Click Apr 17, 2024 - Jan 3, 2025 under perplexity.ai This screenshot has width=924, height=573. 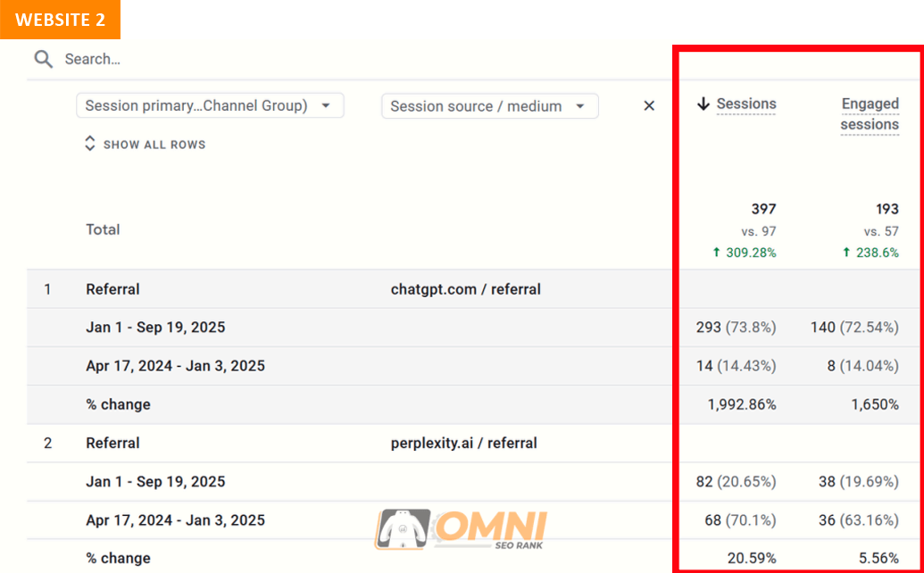coord(176,520)
